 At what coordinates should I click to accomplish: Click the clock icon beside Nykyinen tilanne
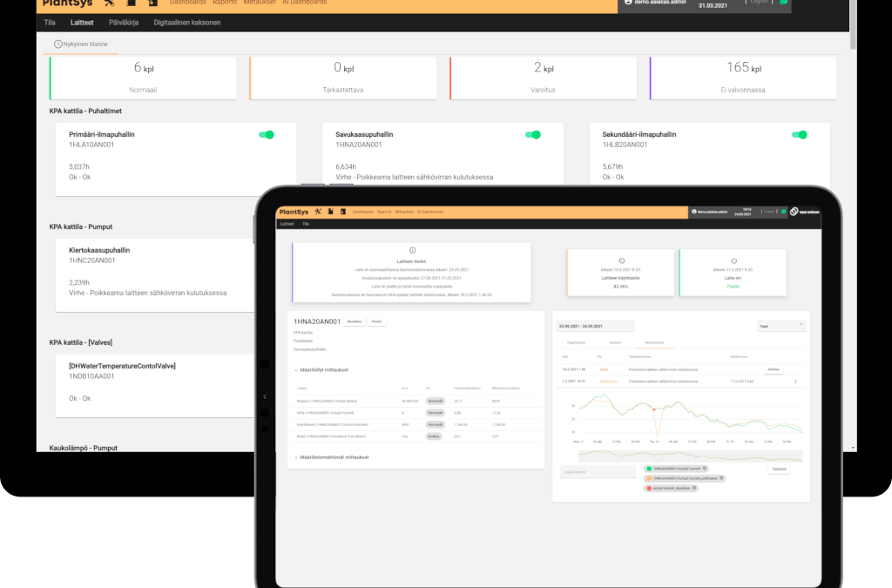click(58, 44)
